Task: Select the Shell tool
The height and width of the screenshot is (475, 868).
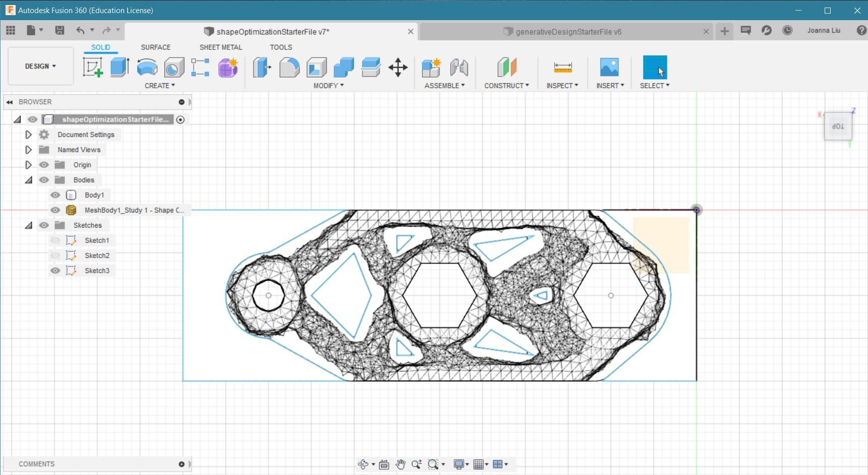Action: coord(317,67)
